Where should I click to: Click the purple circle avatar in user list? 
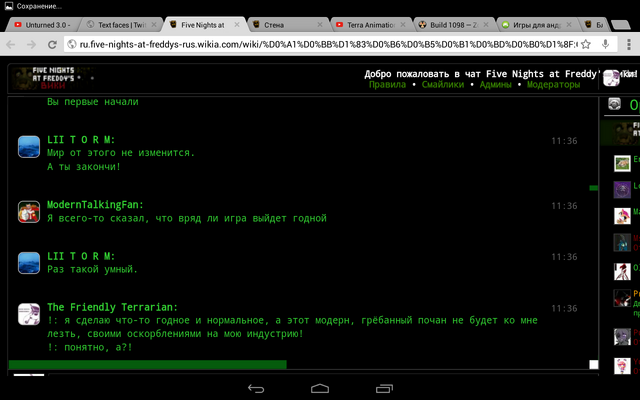point(622,189)
